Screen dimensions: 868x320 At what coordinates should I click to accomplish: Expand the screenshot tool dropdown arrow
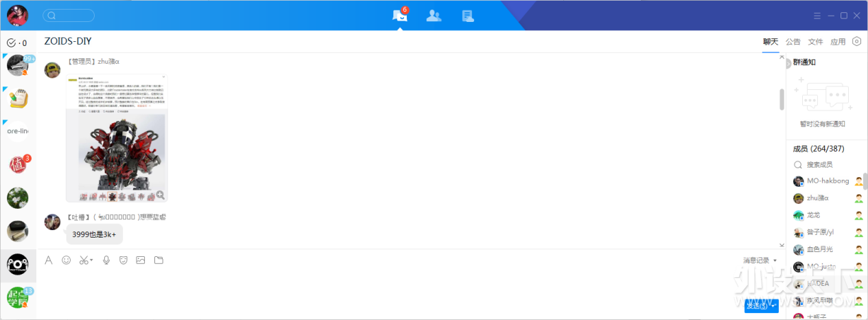(92, 261)
